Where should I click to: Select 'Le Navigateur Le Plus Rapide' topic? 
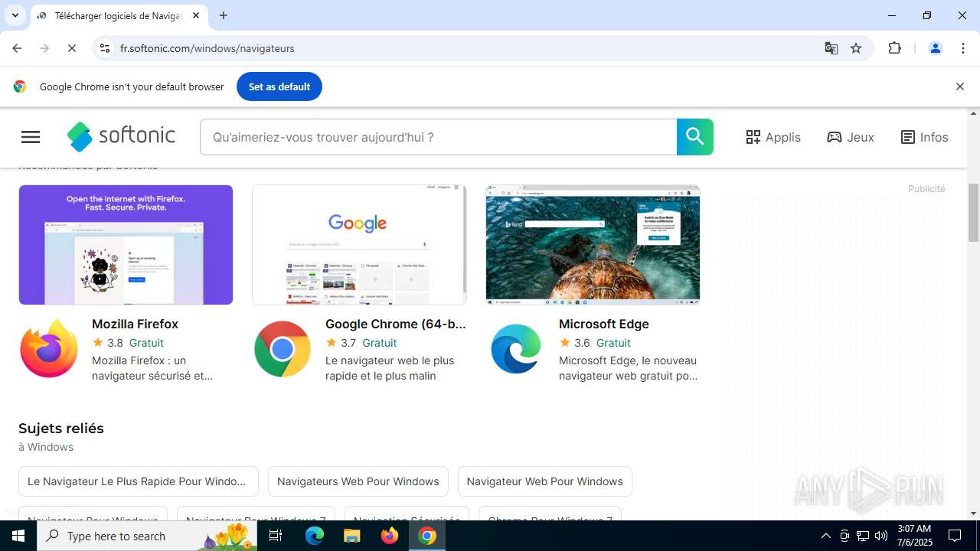click(x=138, y=481)
